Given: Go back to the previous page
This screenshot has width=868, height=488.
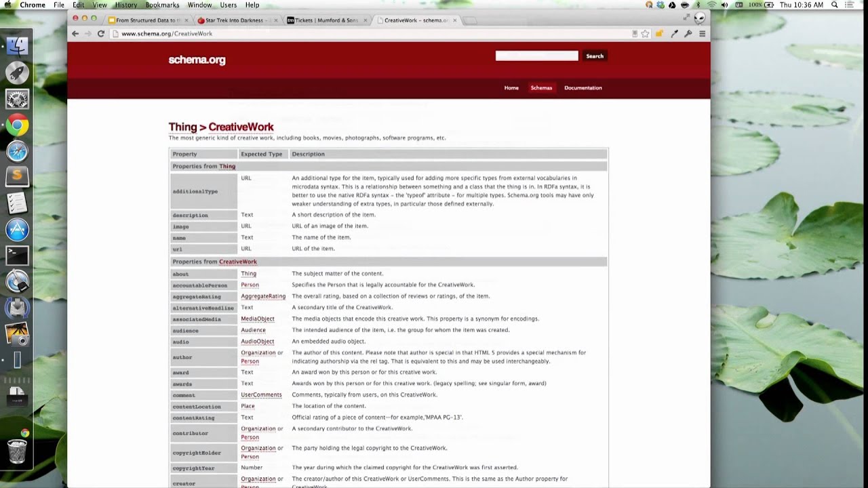Looking at the screenshot, I should click(x=75, y=33).
